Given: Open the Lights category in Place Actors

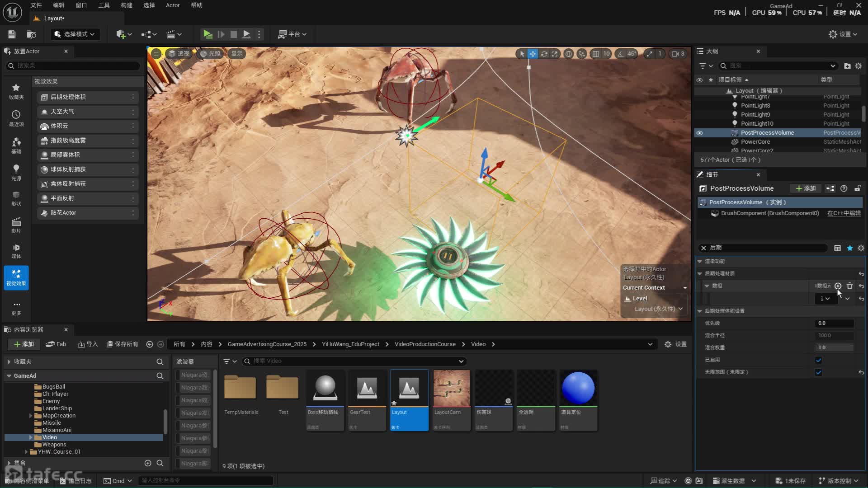Looking at the screenshot, I should coord(16,172).
